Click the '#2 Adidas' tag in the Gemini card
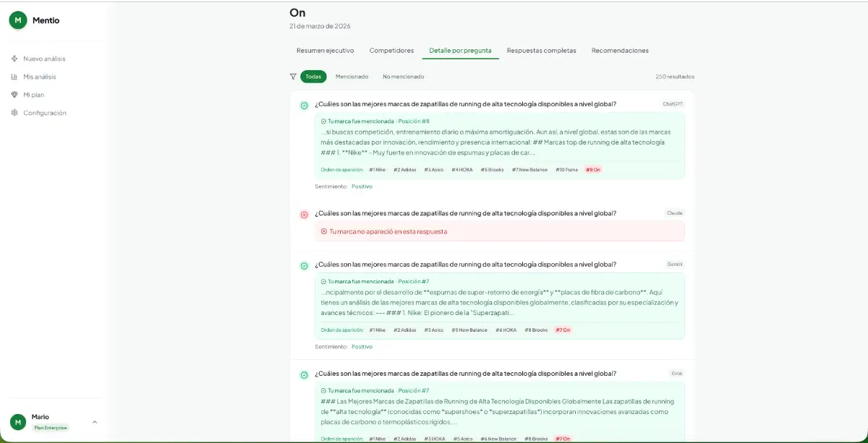This screenshot has width=868, height=443. pos(405,330)
